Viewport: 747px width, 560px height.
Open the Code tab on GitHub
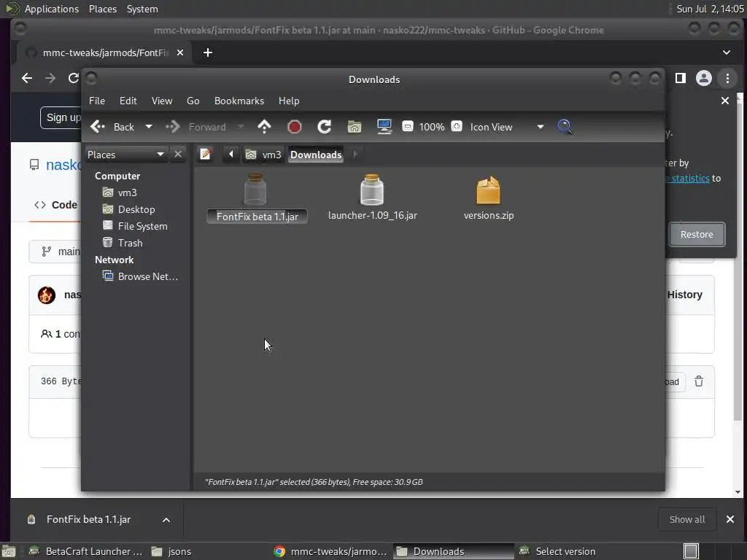tap(55, 205)
